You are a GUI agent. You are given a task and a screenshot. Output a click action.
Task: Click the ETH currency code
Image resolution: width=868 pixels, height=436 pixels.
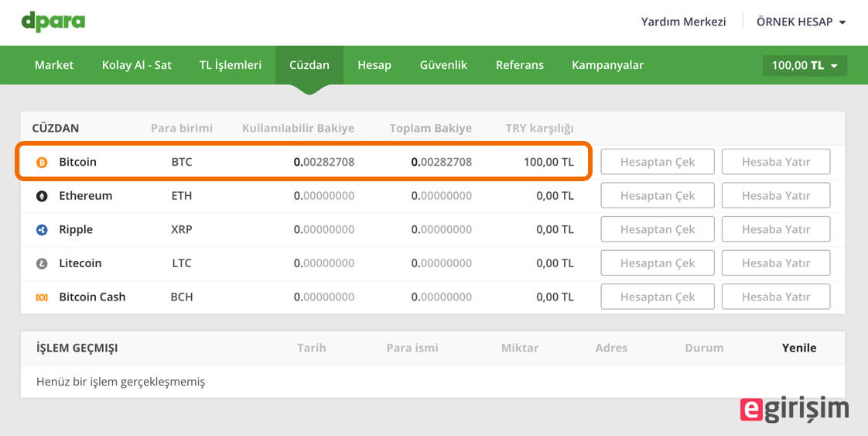click(x=182, y=196)
